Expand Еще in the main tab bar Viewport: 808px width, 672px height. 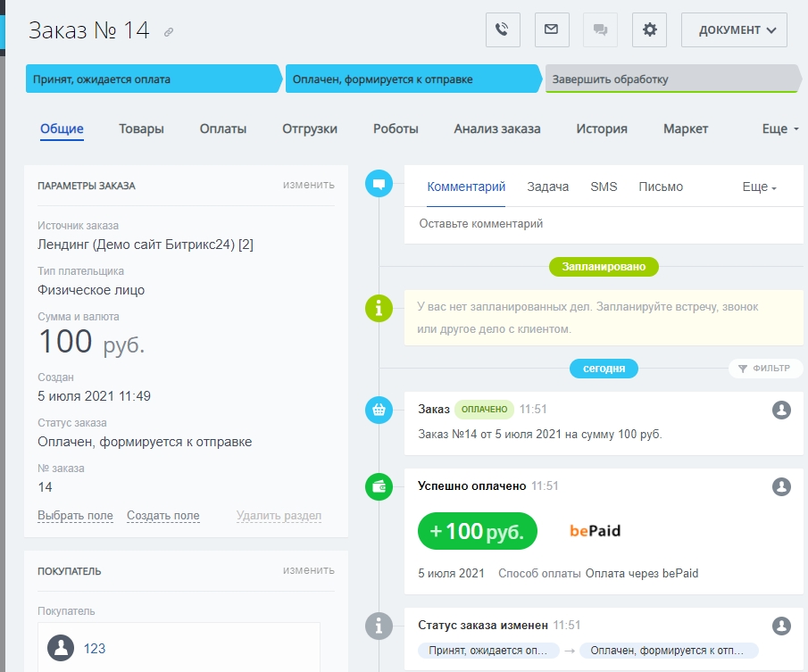(780, 129)
